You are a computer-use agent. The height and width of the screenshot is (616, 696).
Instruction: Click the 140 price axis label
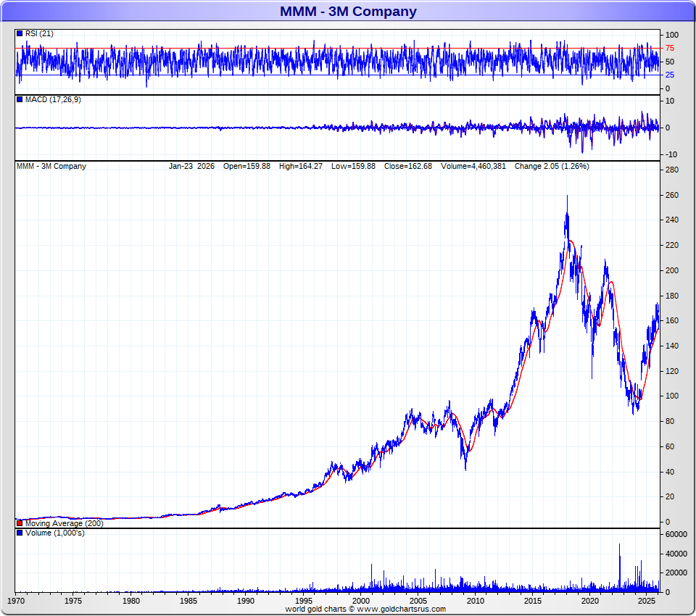pos(672,346)
